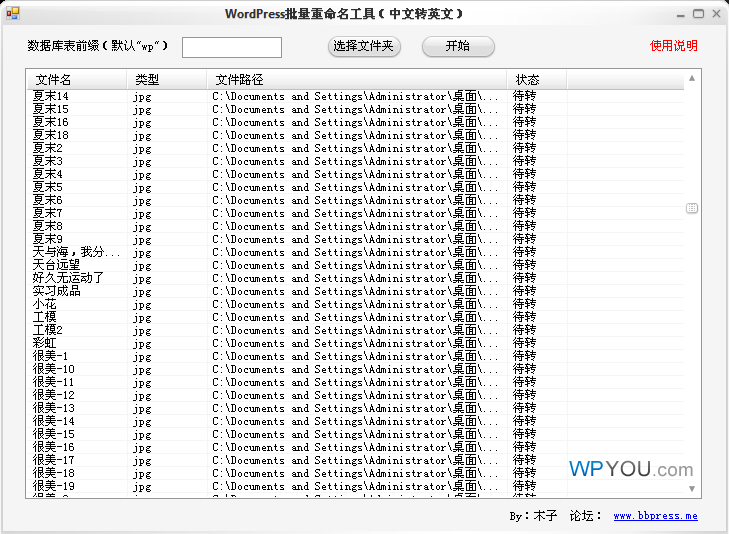Image resolution: width=729 pixels, height=534 pixels.
Task: Click the 开始 button
Action: pyautogui.click(x=458, y=46)
